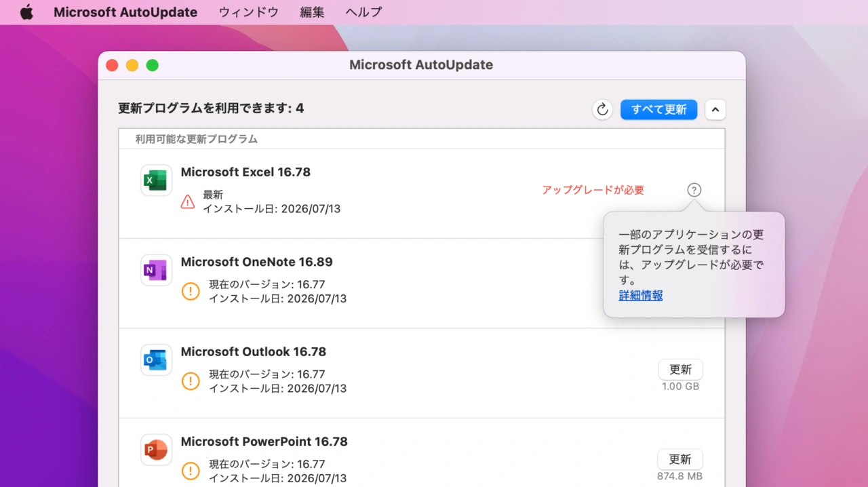Click the orange alert icon under Outlook
The height and width of the screenshot is (487, 868).
point(191,381)
